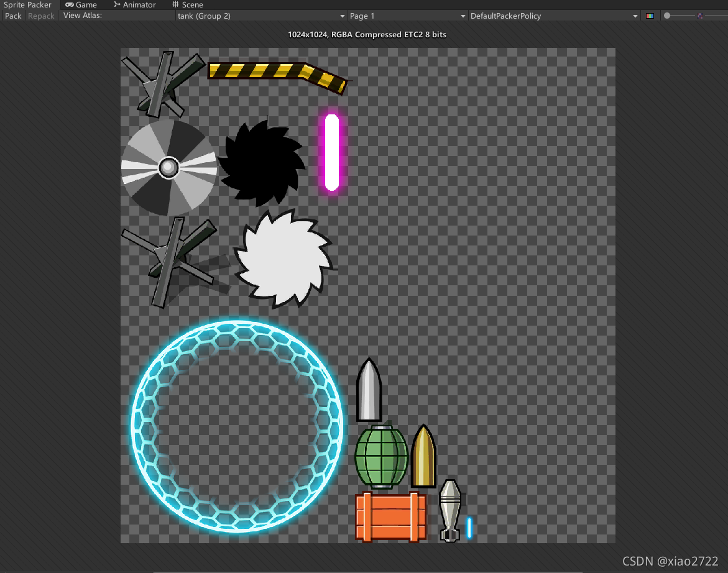This screenshot has height=573, width=728.
Task: Select the small blue laser sprite
Action: pyautogui.click(x=469, y=528)
